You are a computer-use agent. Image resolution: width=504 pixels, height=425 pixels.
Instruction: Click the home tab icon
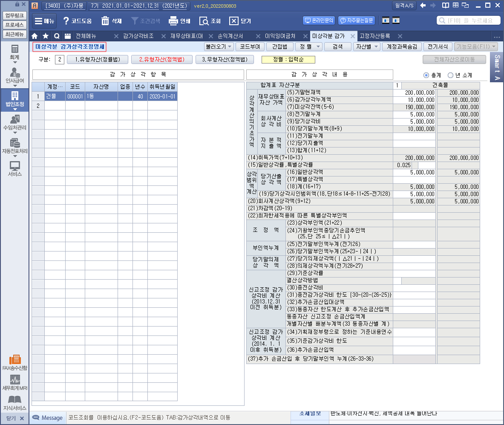click(35, 36)
